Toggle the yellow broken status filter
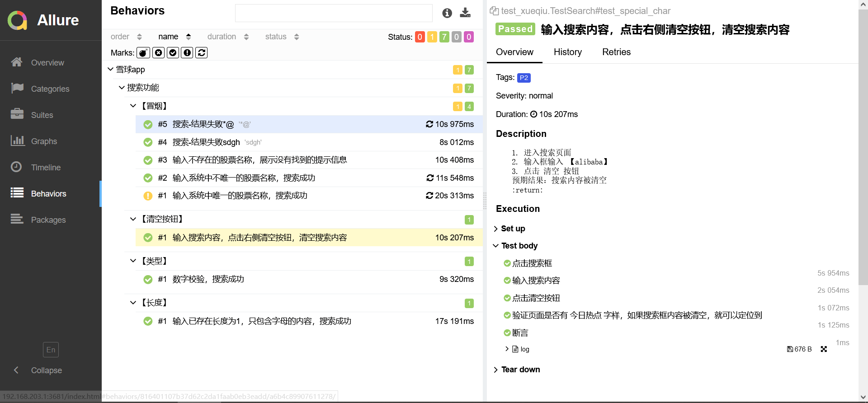This screenshot has height=403, width=868. [x=432, y=37]
